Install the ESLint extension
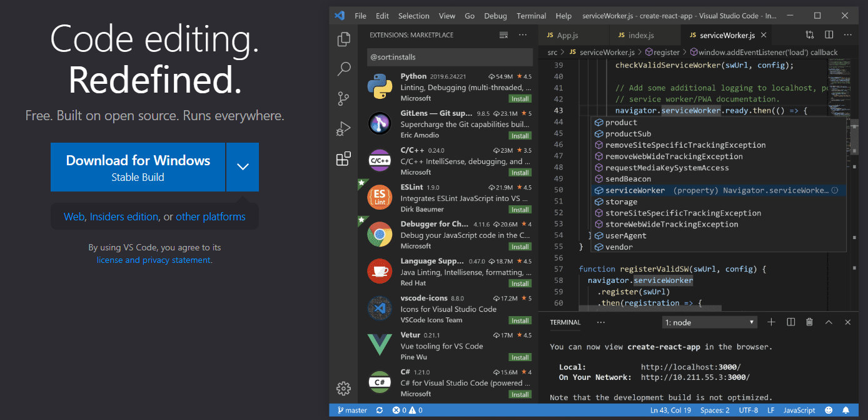 tap(520, 209)
